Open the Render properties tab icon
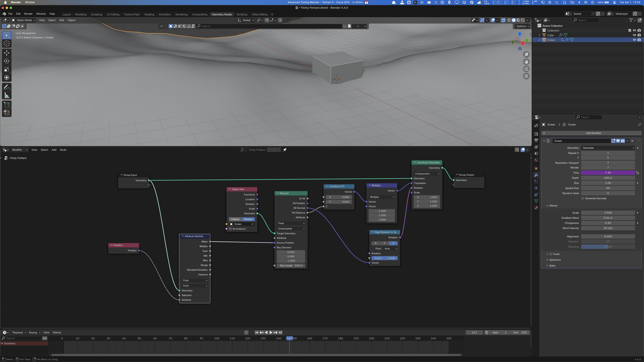This screenshot has height=362, width=644. click(x=536, y=134)
